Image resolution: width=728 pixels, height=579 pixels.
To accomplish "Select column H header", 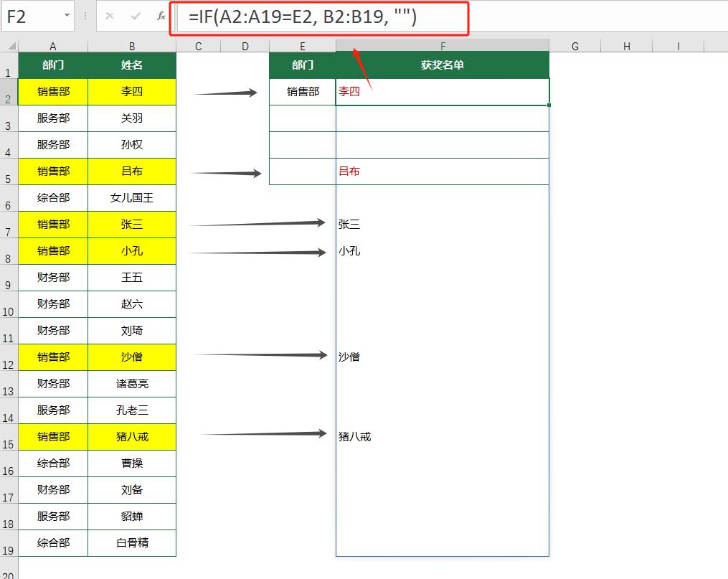I will pos(626,46).
